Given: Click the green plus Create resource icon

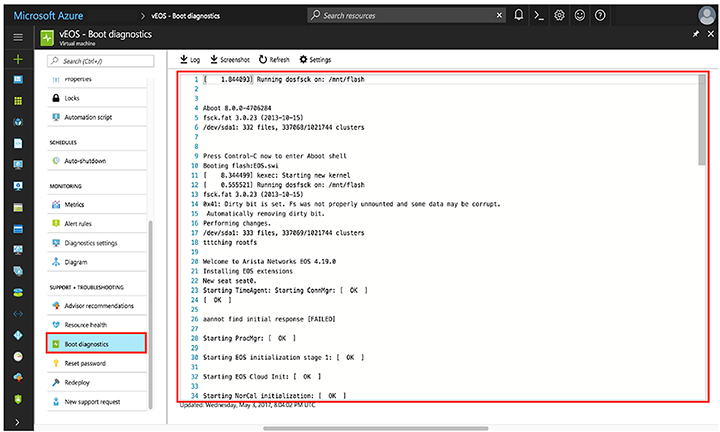Looking at the screenshot, I should tap(18, 59).
